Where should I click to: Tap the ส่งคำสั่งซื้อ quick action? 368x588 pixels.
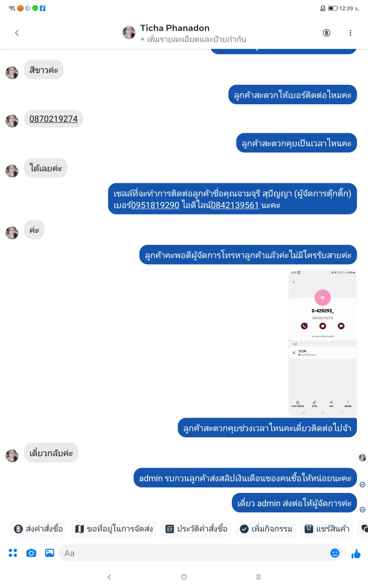pyautogui.click(x=38, y=529)
